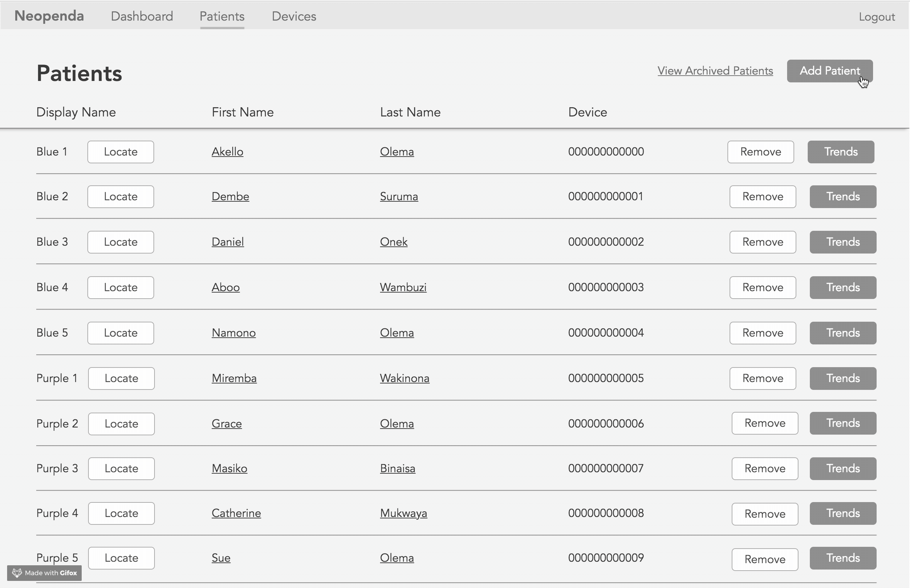Open first name link Dembe

pyautogui.click(x=230, y=196)
